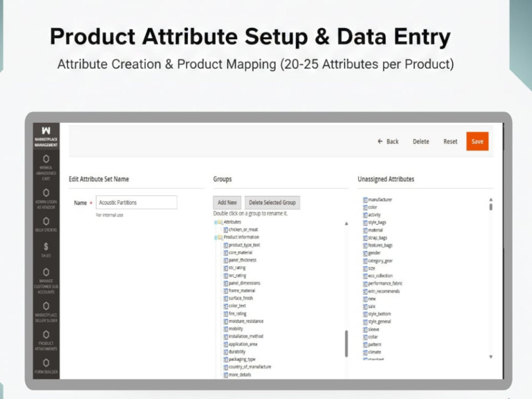Click Delete Selected Group button
The height and width of the screenshot is (399, 532).
(x=272, y=203)
